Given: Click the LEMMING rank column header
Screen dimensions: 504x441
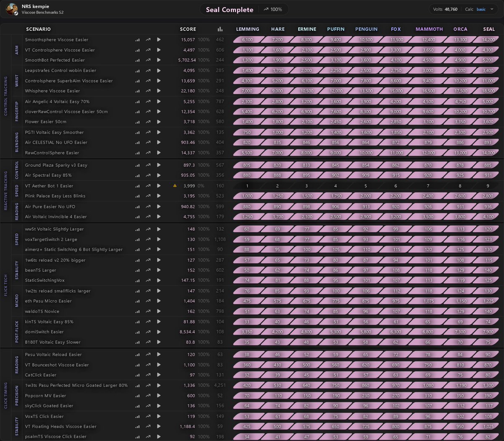Looking at the screenshot, I should [x=247, y=29].
